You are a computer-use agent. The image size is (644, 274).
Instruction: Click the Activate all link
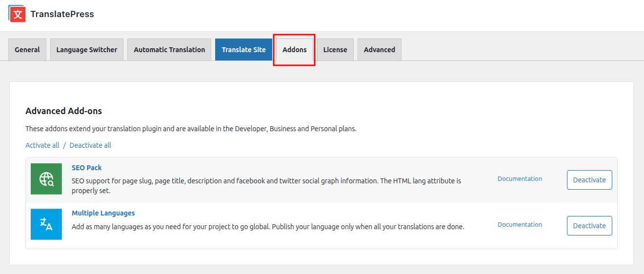click(42, 145)
